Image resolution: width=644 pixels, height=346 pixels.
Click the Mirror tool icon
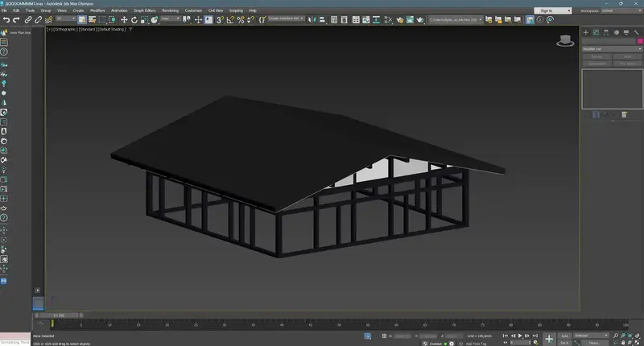click(x=312, y=19)
